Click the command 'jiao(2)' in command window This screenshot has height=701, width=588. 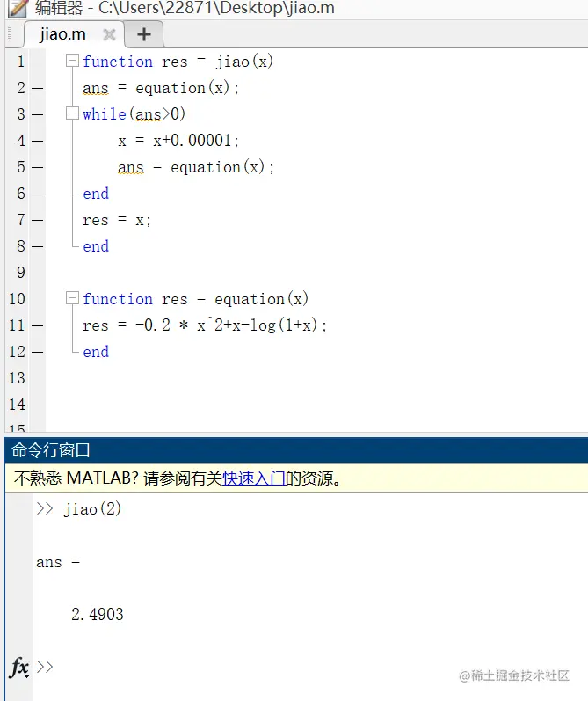tap(92, 508)
